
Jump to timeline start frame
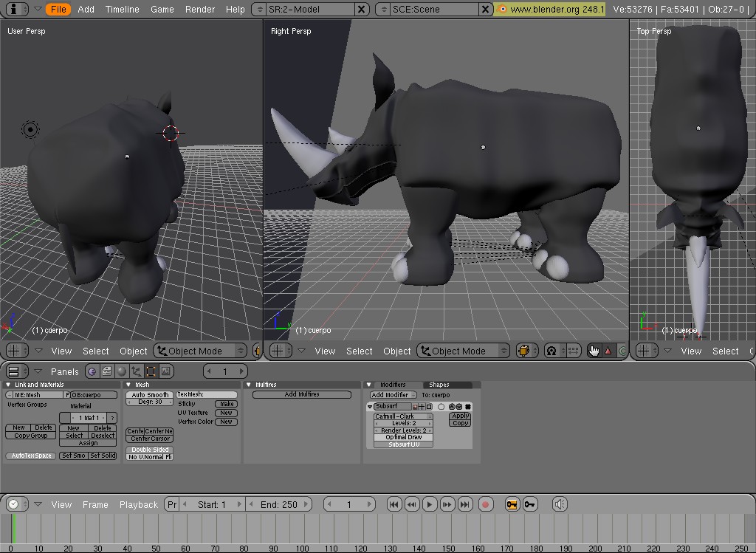(394, 504)
